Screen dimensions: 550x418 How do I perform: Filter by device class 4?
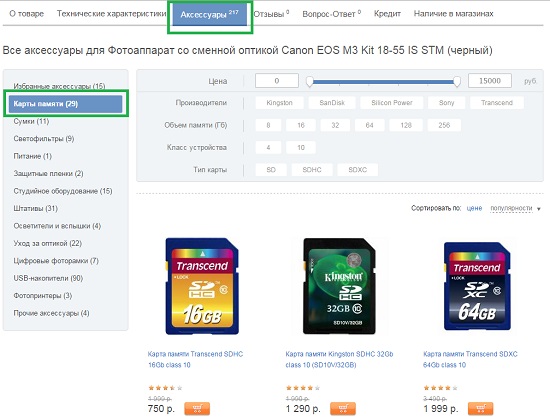[268, 148]
